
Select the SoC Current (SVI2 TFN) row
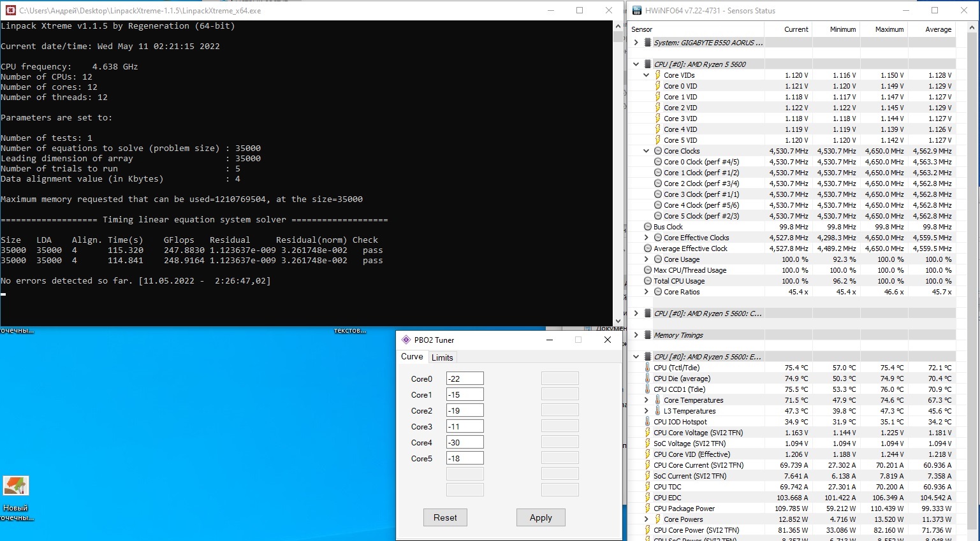tap(791, 476)
